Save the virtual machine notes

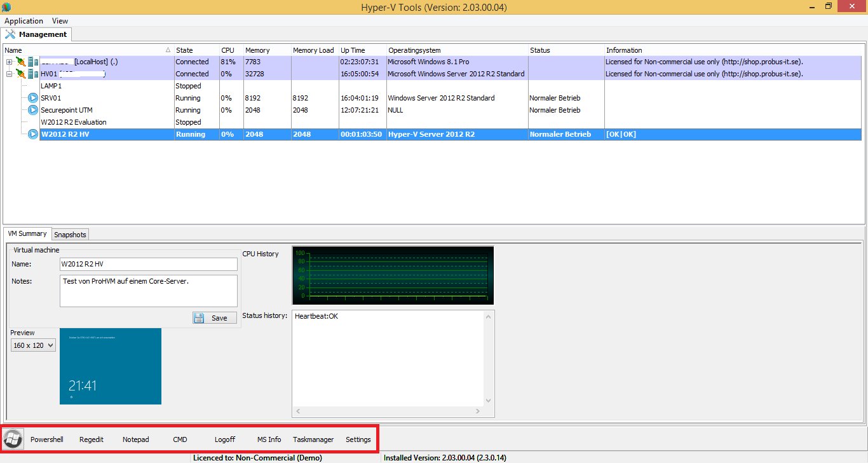(x=214, y=318)
